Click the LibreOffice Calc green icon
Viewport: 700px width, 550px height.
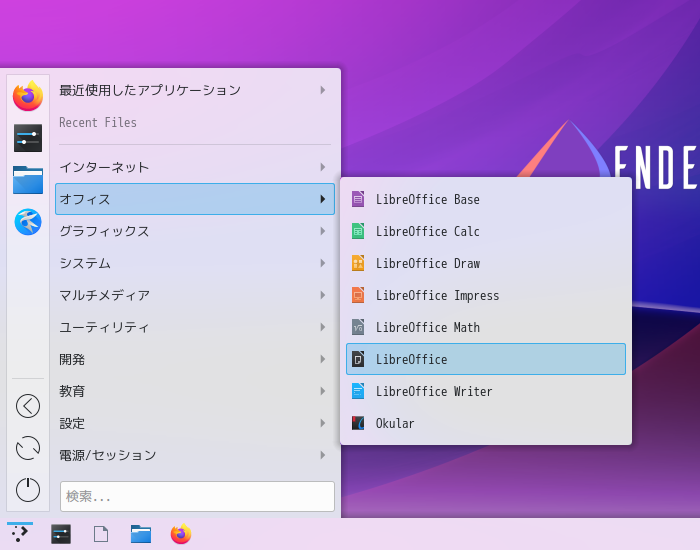click(x=358, y=231)
